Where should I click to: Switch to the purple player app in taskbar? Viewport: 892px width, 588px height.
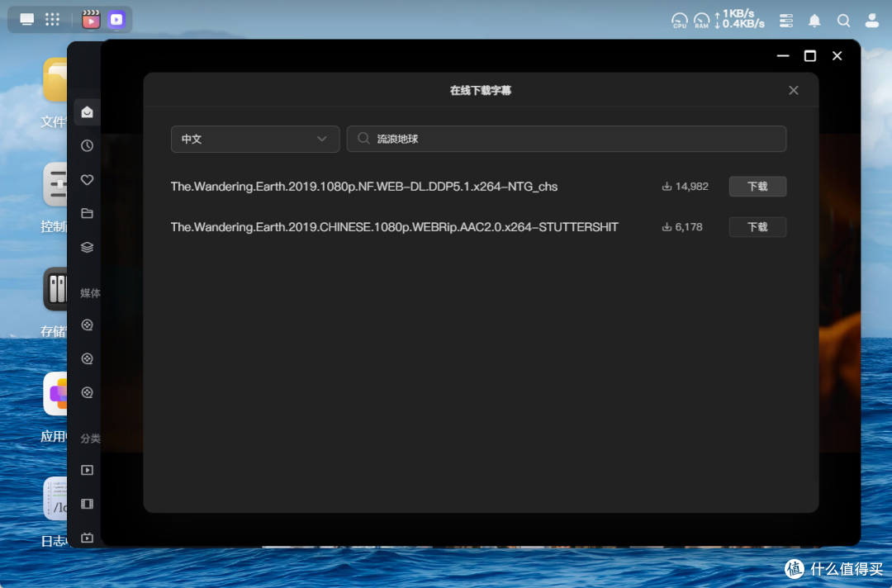(116, 19)
